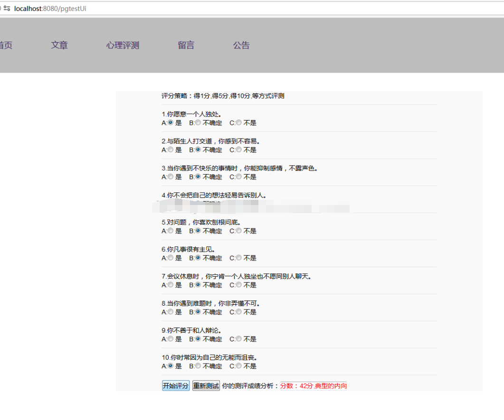504x420 pixels.
Task: Choose C 不是 for question 9
Action: tap(239, 339)
